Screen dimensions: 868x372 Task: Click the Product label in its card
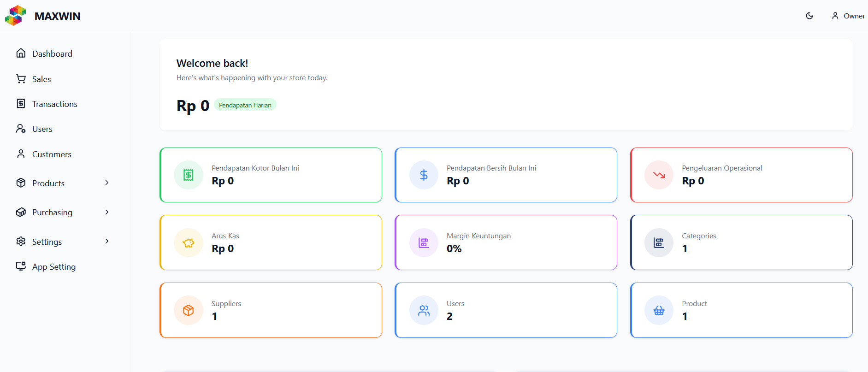(694, 304)
